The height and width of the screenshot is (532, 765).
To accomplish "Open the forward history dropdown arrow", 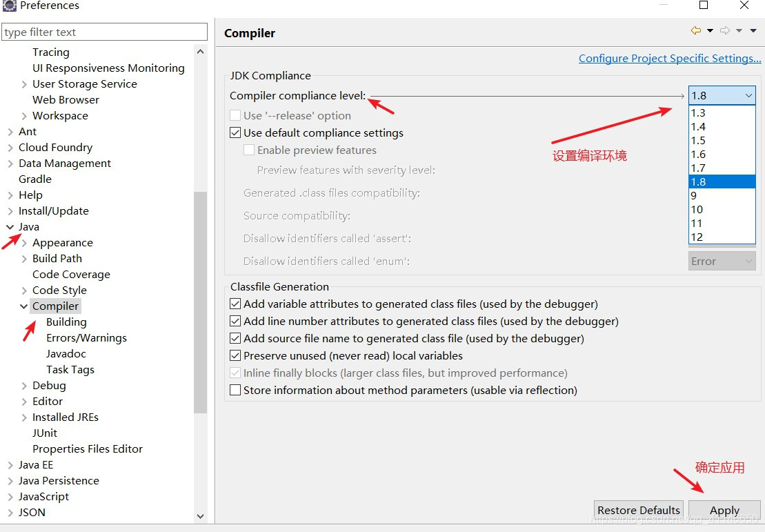I will tap(739, 31).
